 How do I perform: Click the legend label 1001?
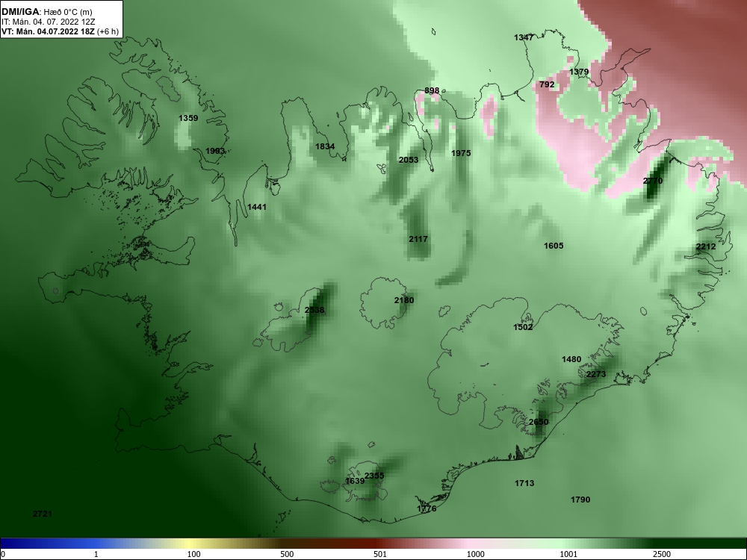(568, 554)
